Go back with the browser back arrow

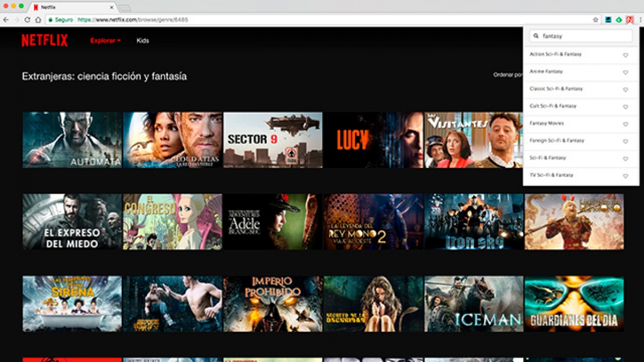coord(5,20)
